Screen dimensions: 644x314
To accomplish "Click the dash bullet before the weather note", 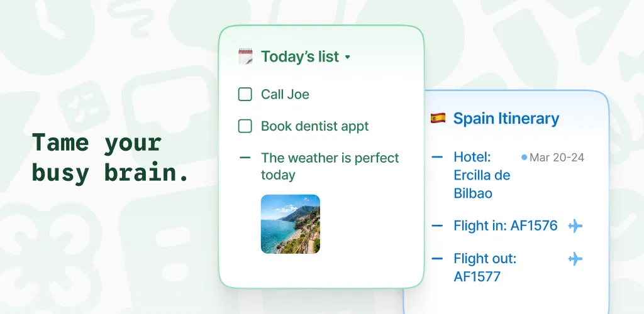I will coord(245,158).
